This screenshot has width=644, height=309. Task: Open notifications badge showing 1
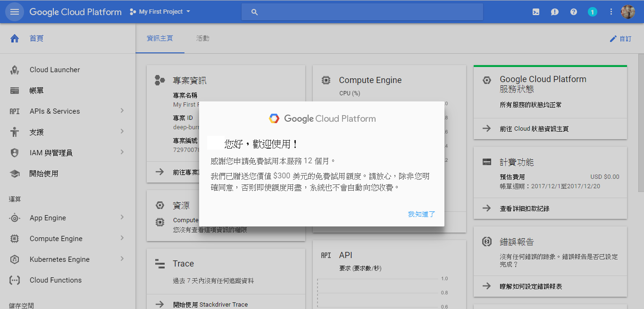coord(593,12)
